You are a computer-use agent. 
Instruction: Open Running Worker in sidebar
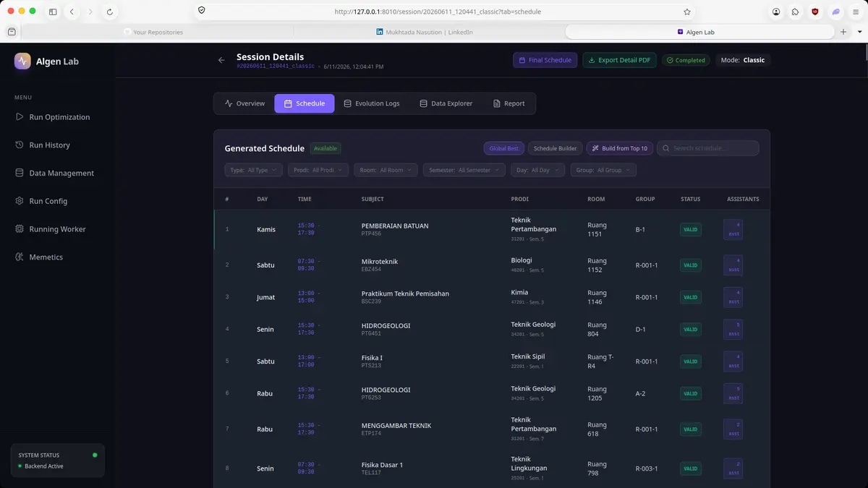[51, 229]
